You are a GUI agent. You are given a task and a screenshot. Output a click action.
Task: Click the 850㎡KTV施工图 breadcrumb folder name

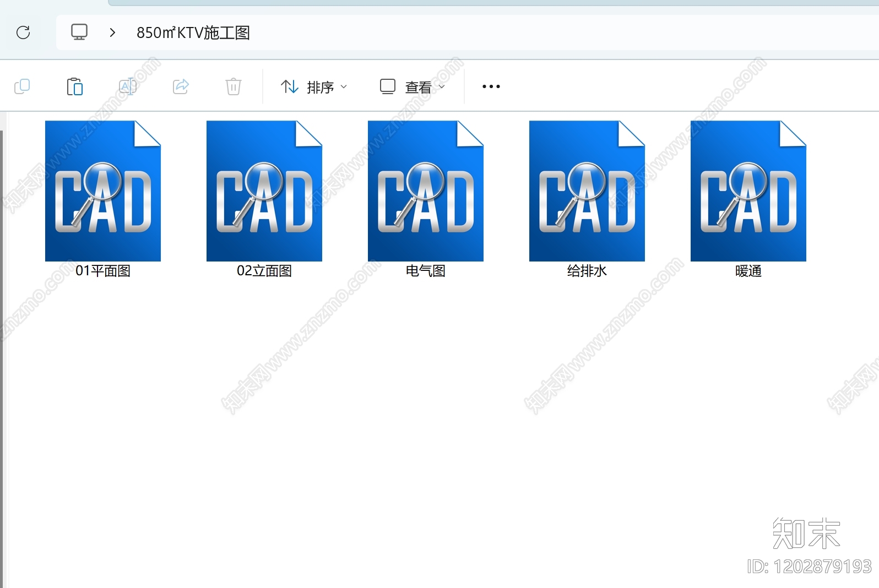point(193,33)
